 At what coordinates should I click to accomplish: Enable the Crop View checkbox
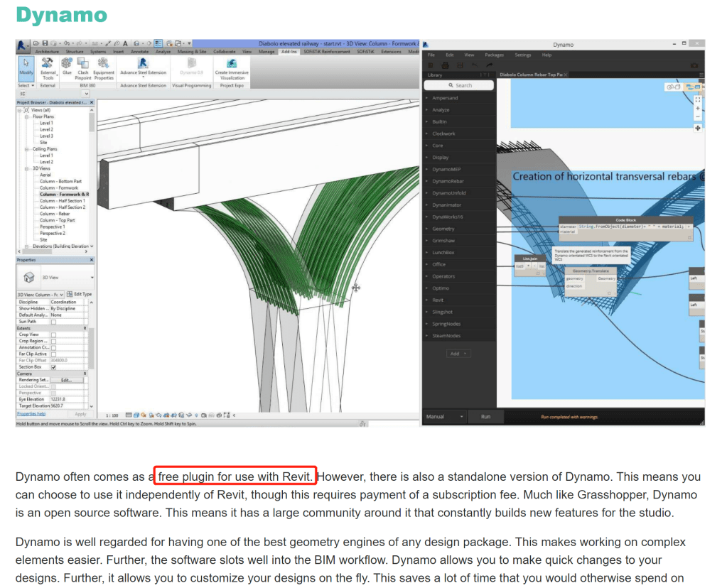53,334
